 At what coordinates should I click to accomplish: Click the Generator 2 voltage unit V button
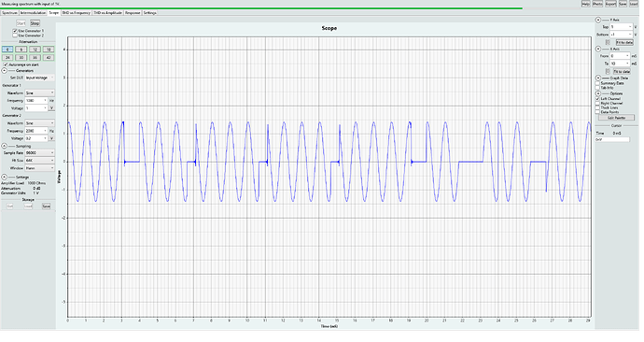click(51, 138)
